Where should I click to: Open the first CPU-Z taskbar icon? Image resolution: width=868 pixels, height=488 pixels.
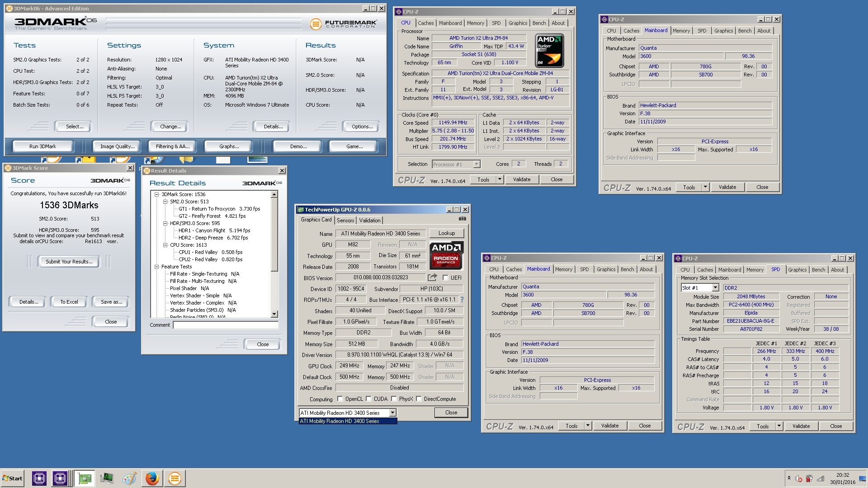click(x=39, y=478)
